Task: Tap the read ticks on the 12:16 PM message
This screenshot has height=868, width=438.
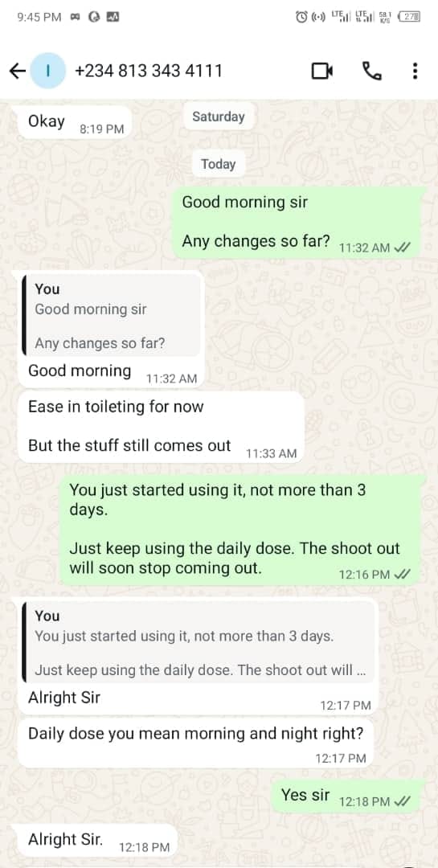Action: pyautogui.click(x=402, y=575)
